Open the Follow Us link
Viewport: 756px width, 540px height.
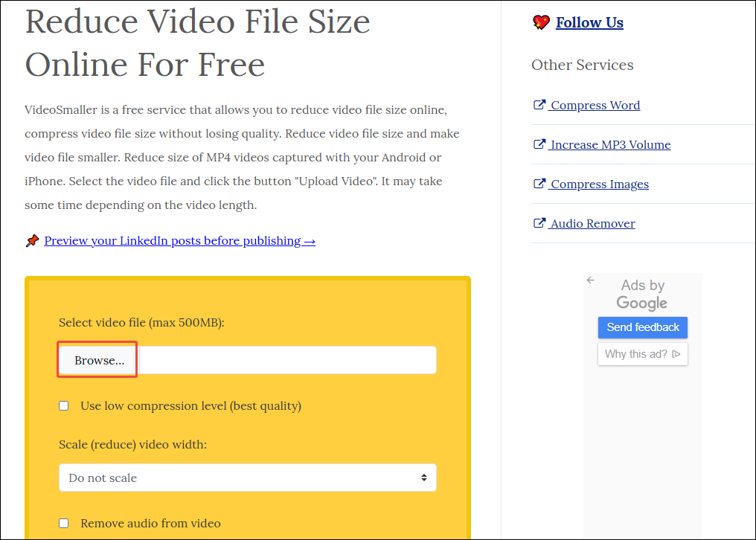[x=589, y=22]
